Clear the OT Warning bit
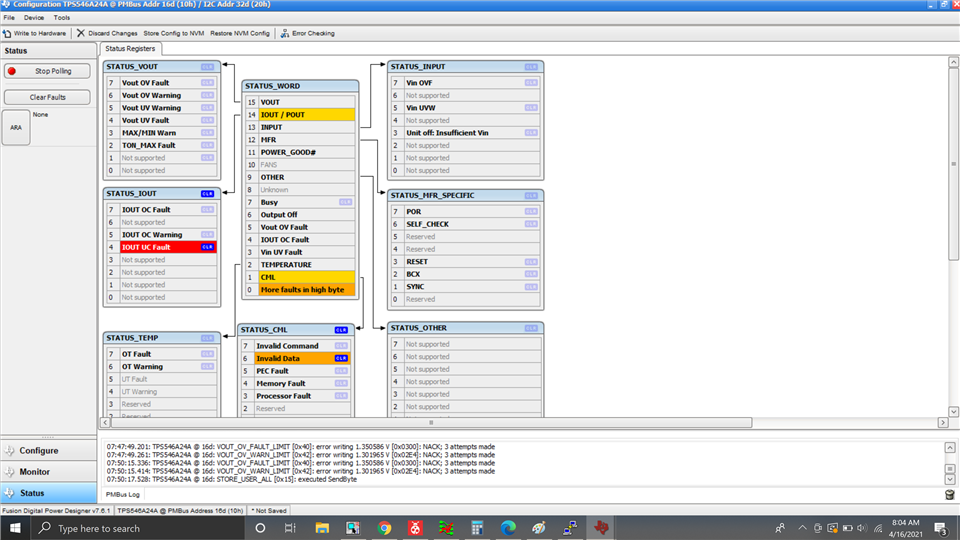Screen dimensions: 960x540 click(x=208, y=367)
